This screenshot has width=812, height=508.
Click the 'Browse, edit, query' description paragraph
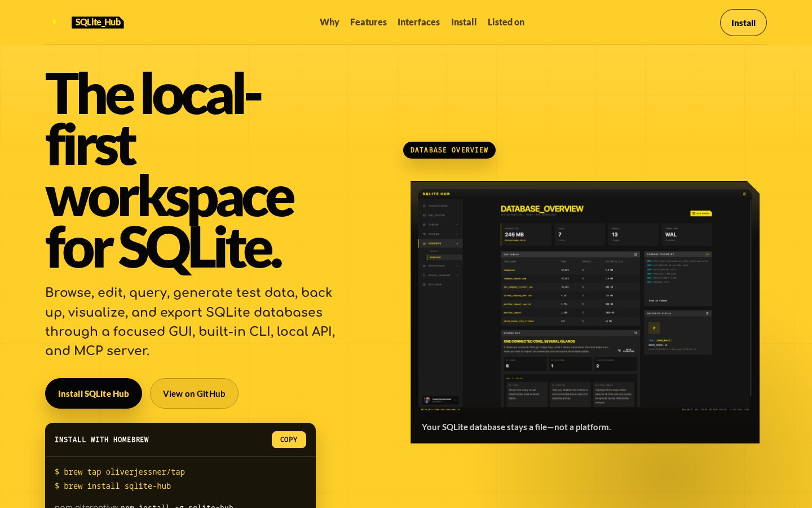coord(190,322)
